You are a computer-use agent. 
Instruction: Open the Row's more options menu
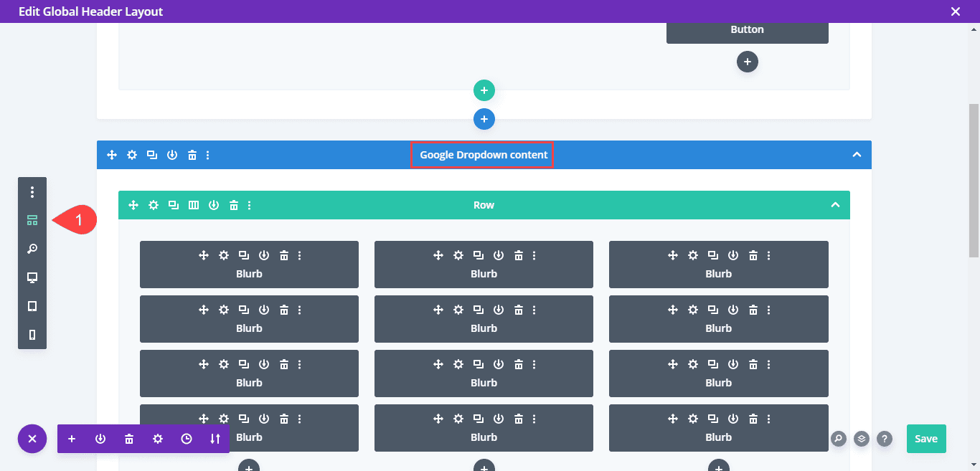[250, 205]
